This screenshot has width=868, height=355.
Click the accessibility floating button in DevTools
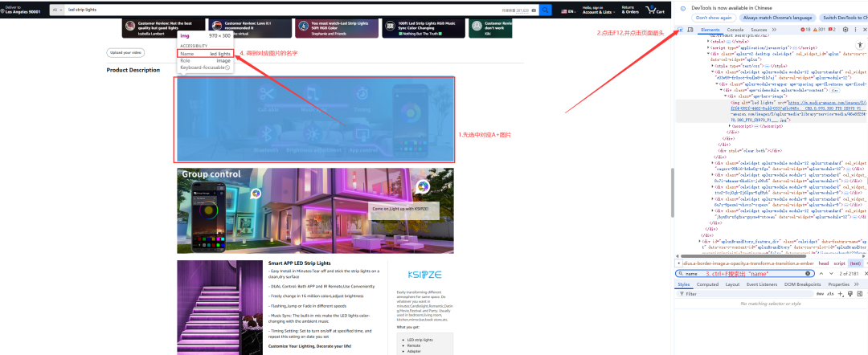862,44
